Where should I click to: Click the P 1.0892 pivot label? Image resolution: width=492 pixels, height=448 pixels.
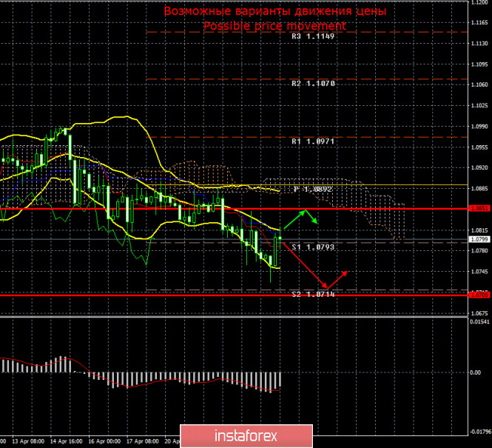coord(313,190)
